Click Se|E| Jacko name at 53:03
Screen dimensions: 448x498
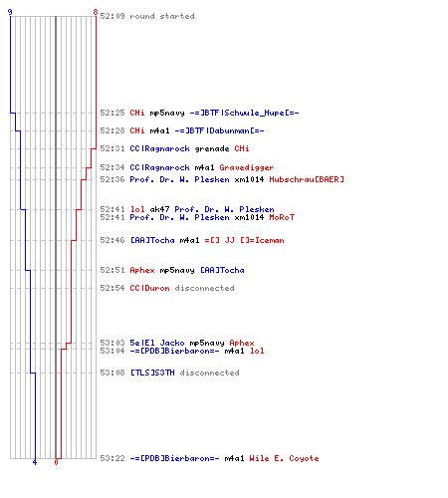pyautogui.click(x=157, y=343)
